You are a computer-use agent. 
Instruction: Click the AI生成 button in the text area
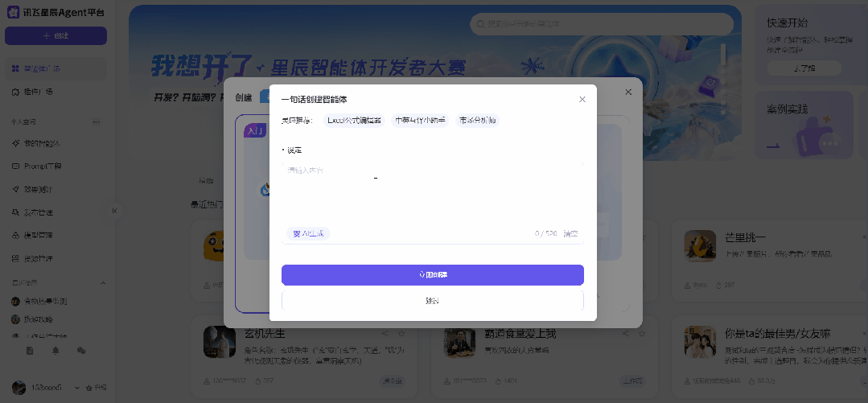[x=307, y=233]
